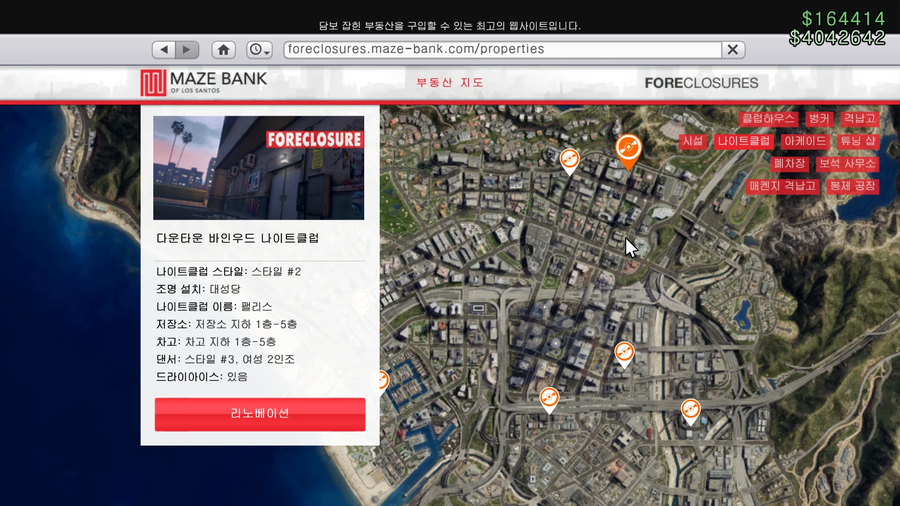Click the 차고 지하 1층-5층 line
The height and width of the screenshot is (506, 900).
[x=216, y=341]
